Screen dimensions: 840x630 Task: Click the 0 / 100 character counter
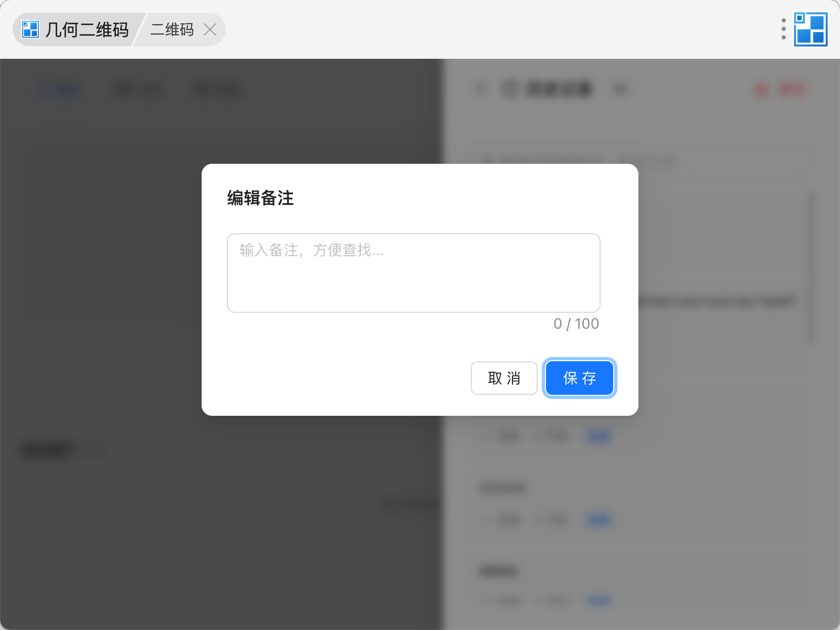(x=576, y=324)
